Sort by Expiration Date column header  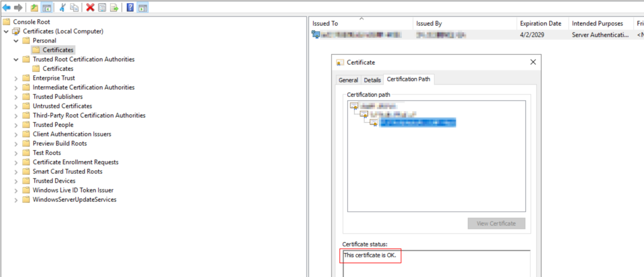tap(540, 24)
